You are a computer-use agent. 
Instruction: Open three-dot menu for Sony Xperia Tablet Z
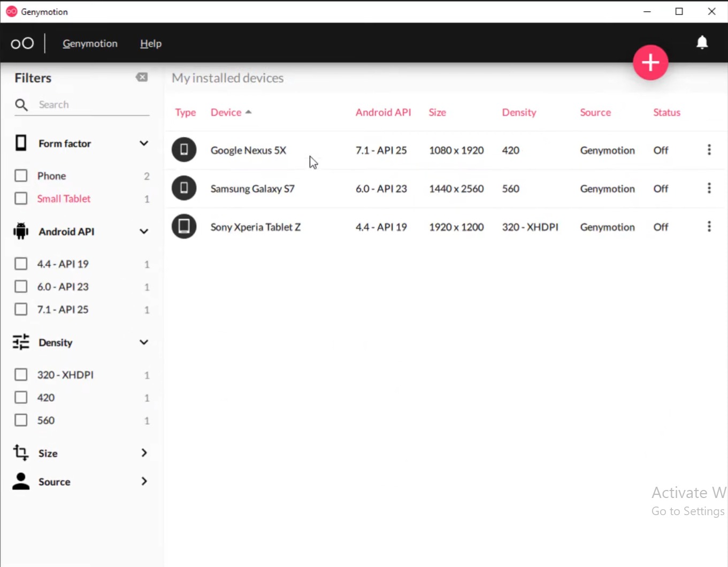(x=709, y=227)
